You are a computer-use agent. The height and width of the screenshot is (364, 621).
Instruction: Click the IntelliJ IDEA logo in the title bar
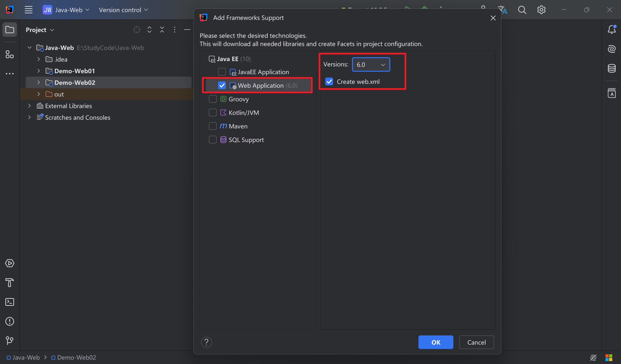pos(10,10)
